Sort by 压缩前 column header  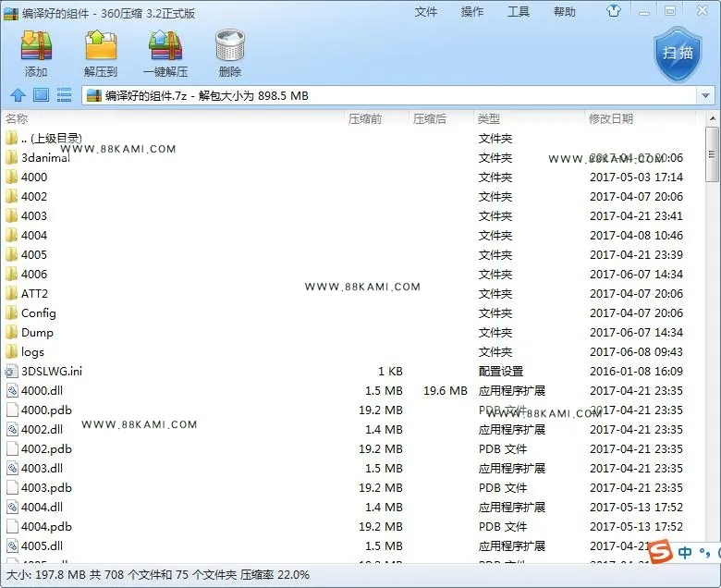[365, 118]
